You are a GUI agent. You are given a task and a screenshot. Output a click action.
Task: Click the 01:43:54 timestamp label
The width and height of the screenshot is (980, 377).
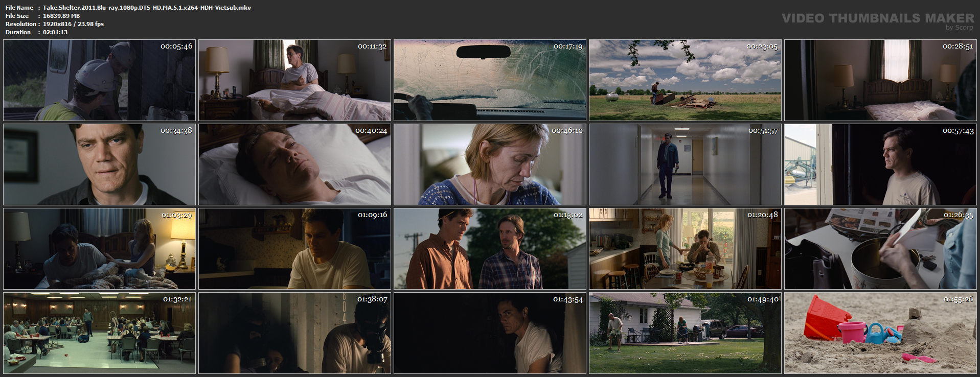[568, 299]
